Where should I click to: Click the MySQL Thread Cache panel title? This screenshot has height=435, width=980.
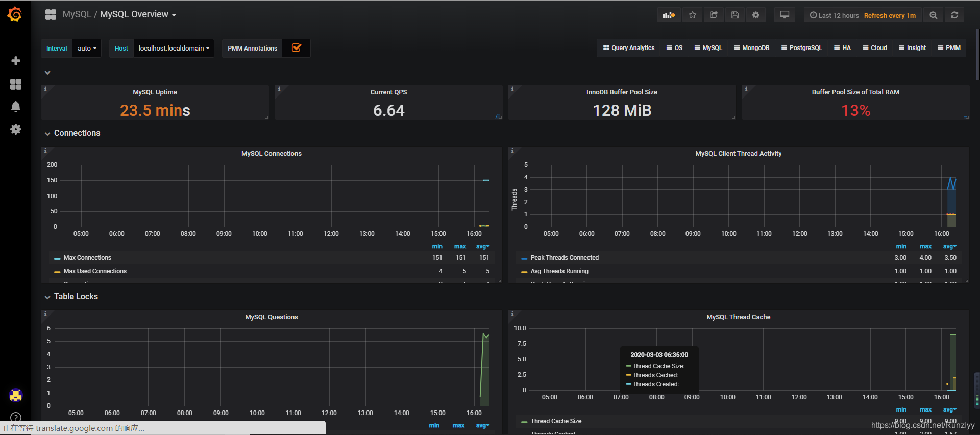tap(739, 317)
